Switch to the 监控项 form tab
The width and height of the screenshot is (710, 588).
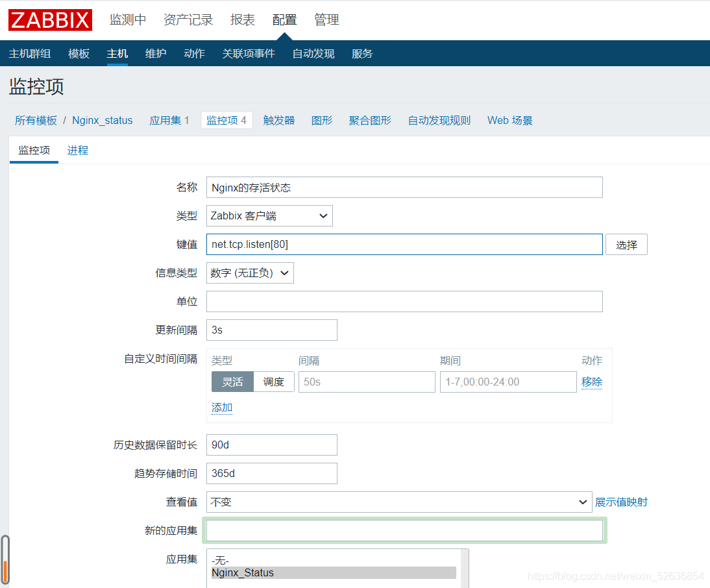click(34, 151)
